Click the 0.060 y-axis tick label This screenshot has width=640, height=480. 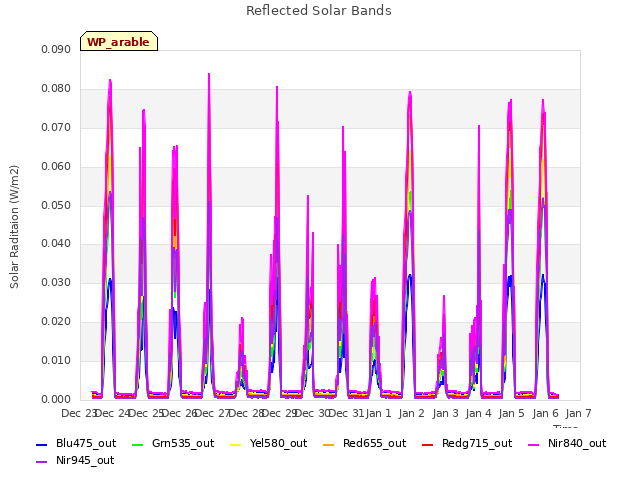[56, 167]
